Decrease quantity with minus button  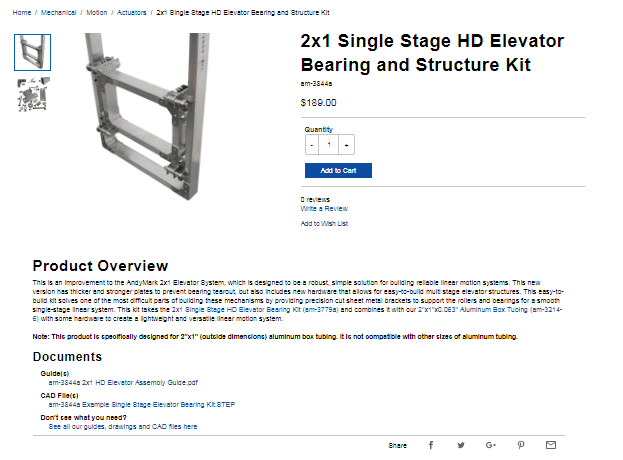click(x=312, y=145)
